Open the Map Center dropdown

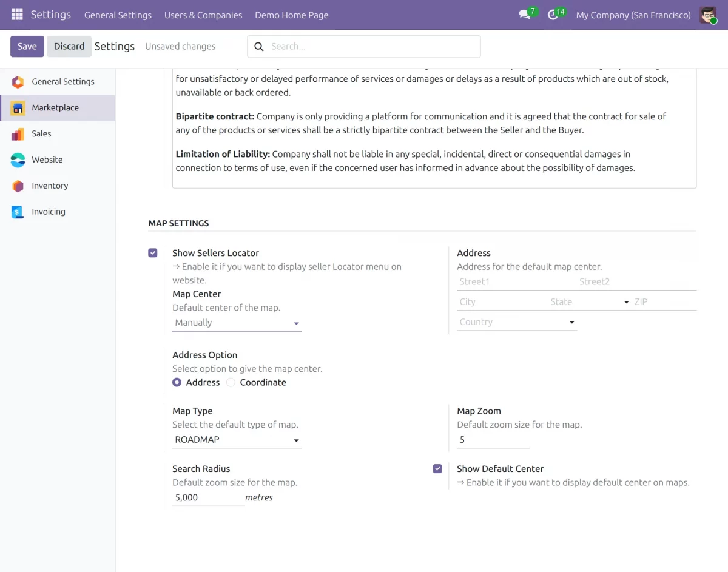237,323
